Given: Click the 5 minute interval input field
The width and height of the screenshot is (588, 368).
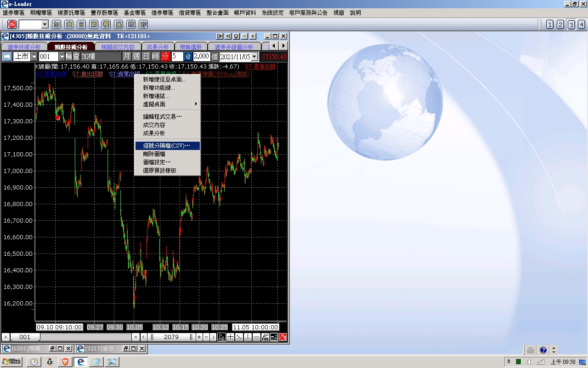Looking at the screenshot, I should tap(177, 57).
